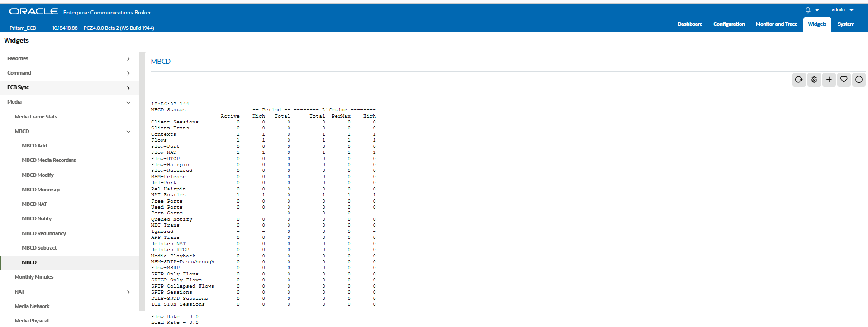Open MBCD Monmsrp widget
Screen dimensions: 868x327
point(41,190)
